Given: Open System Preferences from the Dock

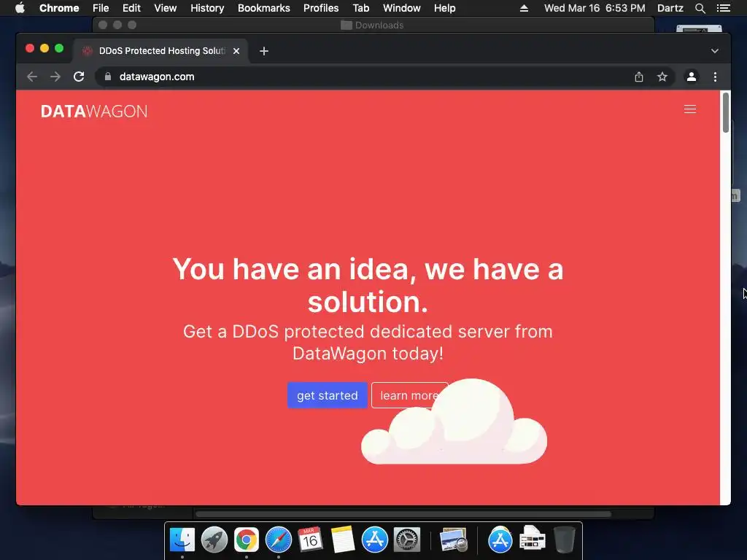Looking at the screenshot, I should tap(406, 540).
